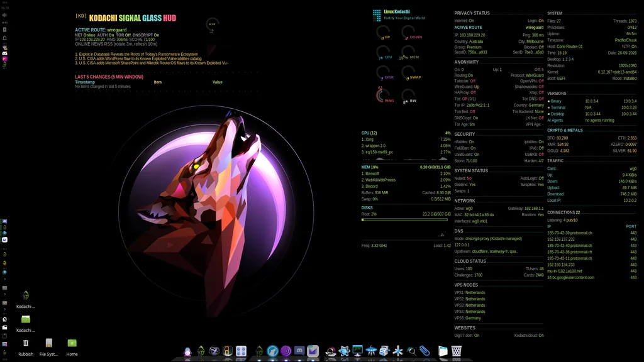Open the printer icon in the dock
Image resolution: width=644 pixels, height=362 pixels.
[x=384, y=351]
